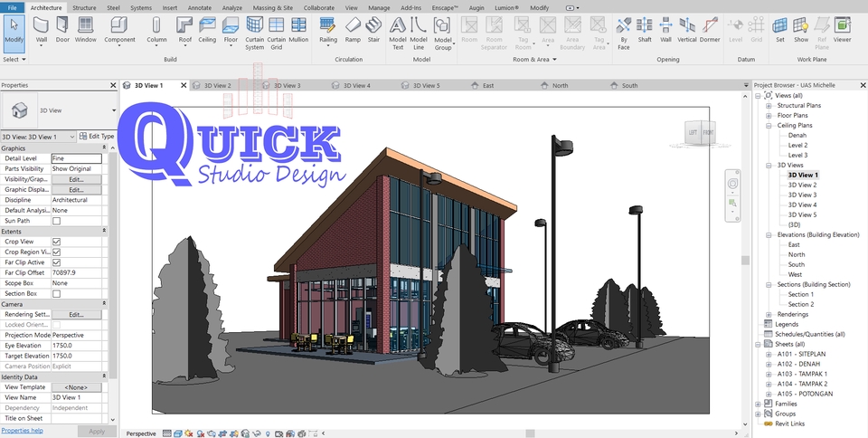The height and width of the screenshot is (438, 868).
Task: Select 3D View 3 in Project Browser
Action: click(802, 195)
